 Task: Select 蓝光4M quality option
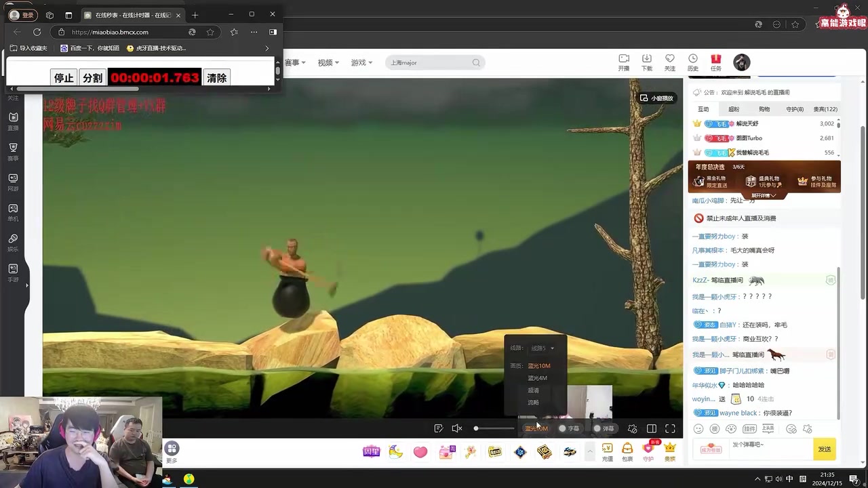pos(537,378)
